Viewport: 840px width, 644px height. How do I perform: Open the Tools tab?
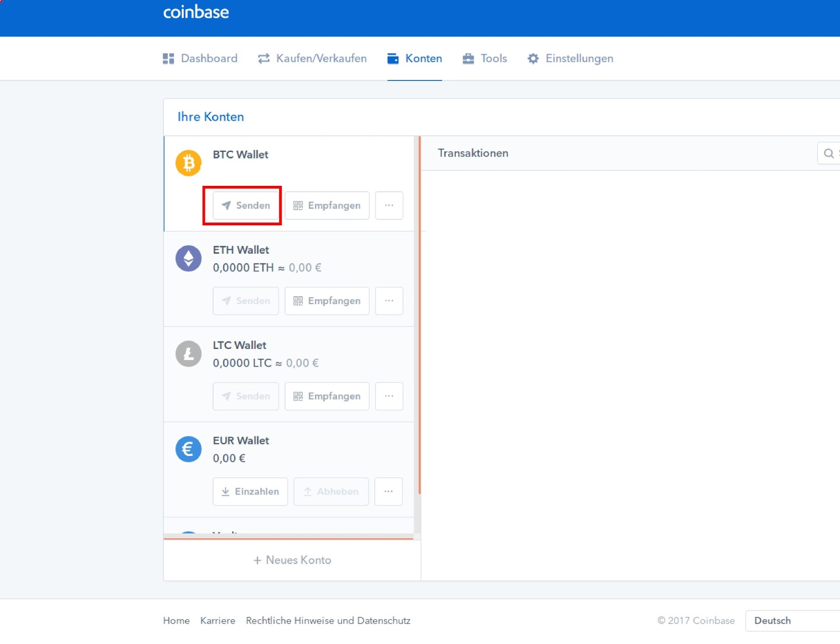tap(485, 58)
